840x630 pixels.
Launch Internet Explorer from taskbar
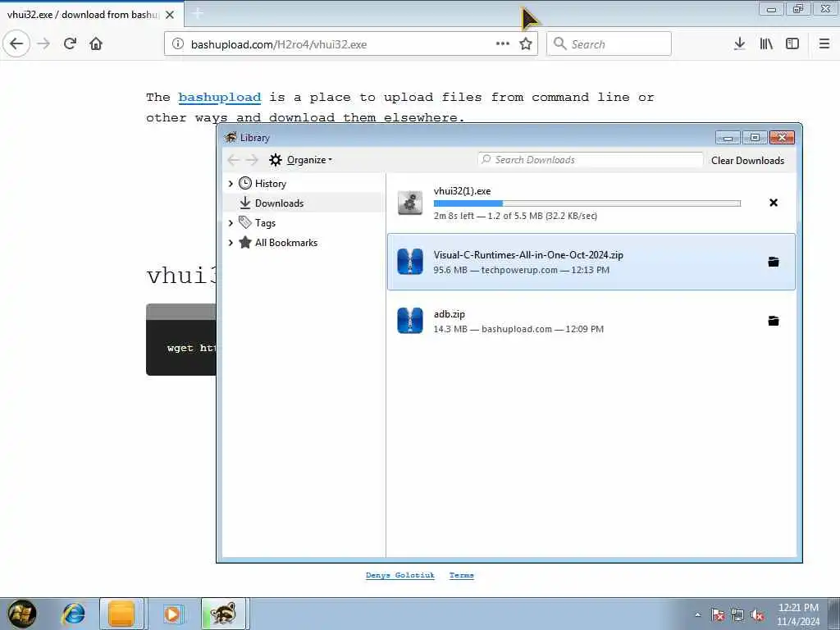coord(74,614)
